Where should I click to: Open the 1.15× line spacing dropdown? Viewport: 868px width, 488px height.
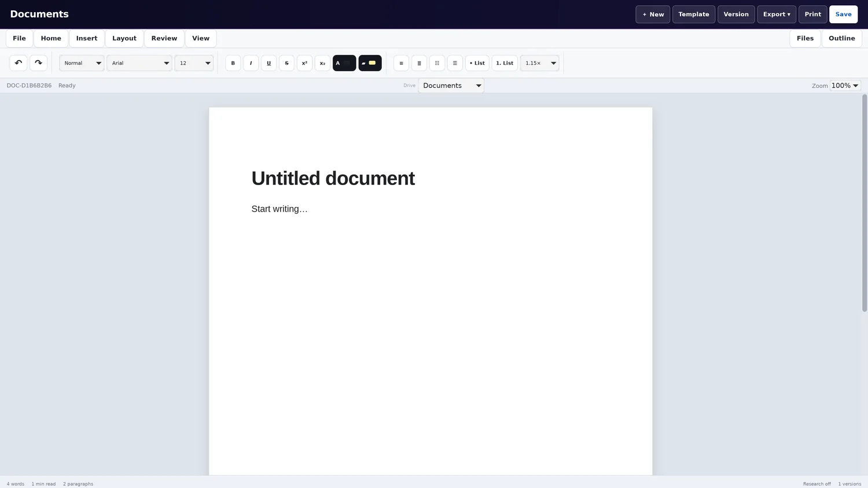pyautogui.click(x=539, y=63)
